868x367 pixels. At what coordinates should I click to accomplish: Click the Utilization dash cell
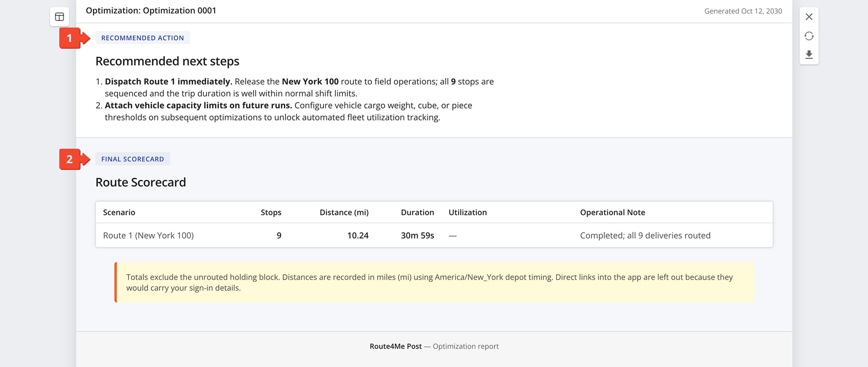453,235
